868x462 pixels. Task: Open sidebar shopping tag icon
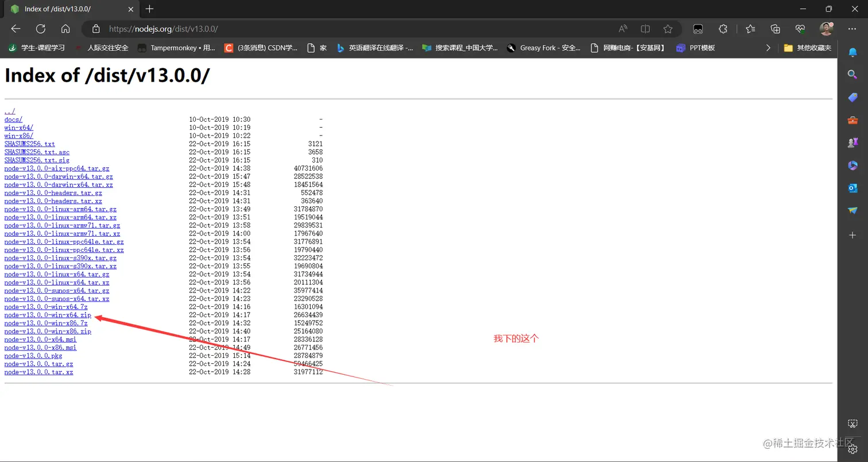coord(852,97)
